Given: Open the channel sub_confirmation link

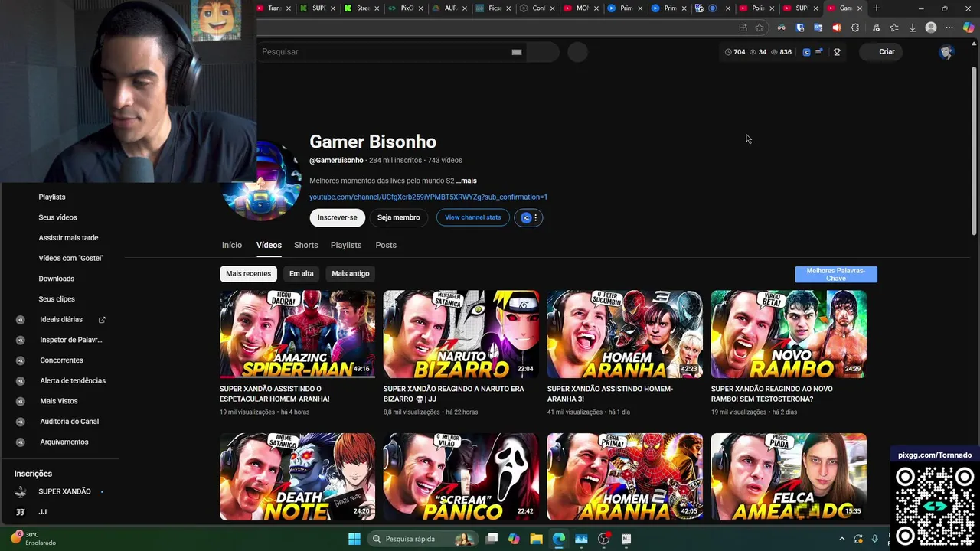Looking at the screenshot, I should click(x=428, y=197).
